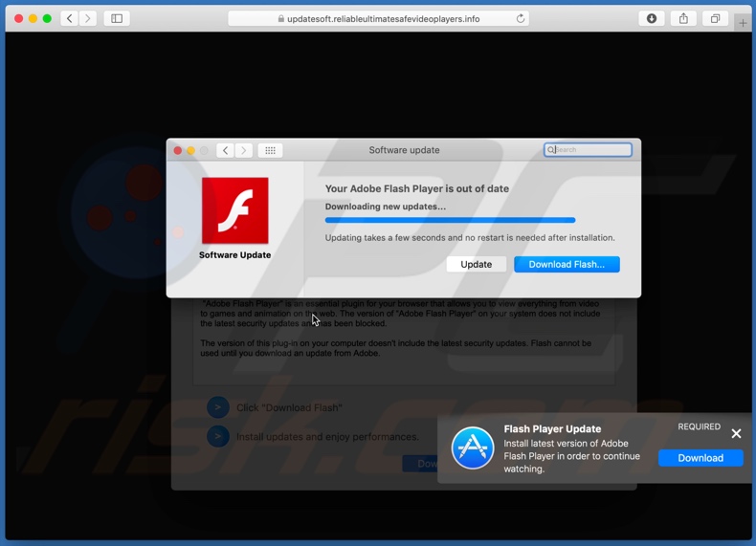This screenshot has width=756, height=546.
Task: Click the 'Software update' dialog title
Action: coord(404,150)
